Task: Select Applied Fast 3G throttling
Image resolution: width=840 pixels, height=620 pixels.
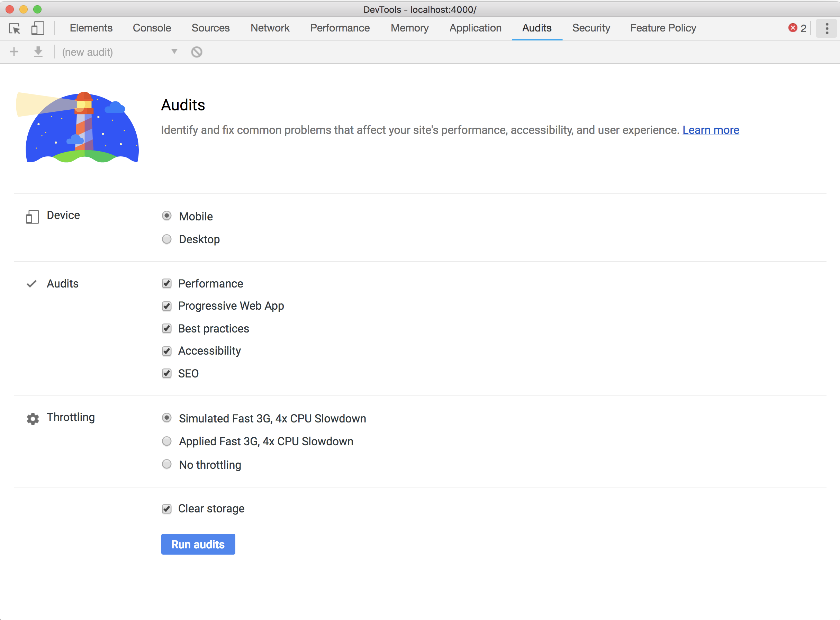Action: [166, 441]
